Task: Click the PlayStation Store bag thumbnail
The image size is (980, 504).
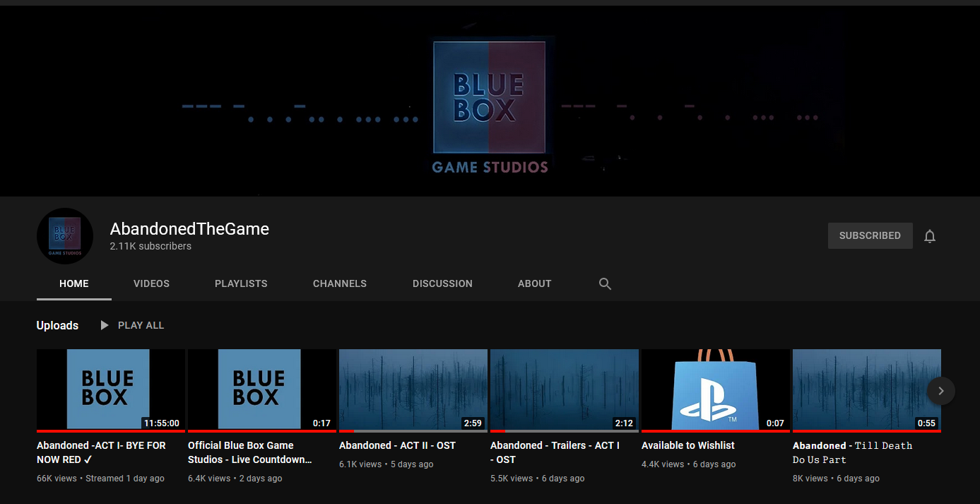Action: pos(716,390)
